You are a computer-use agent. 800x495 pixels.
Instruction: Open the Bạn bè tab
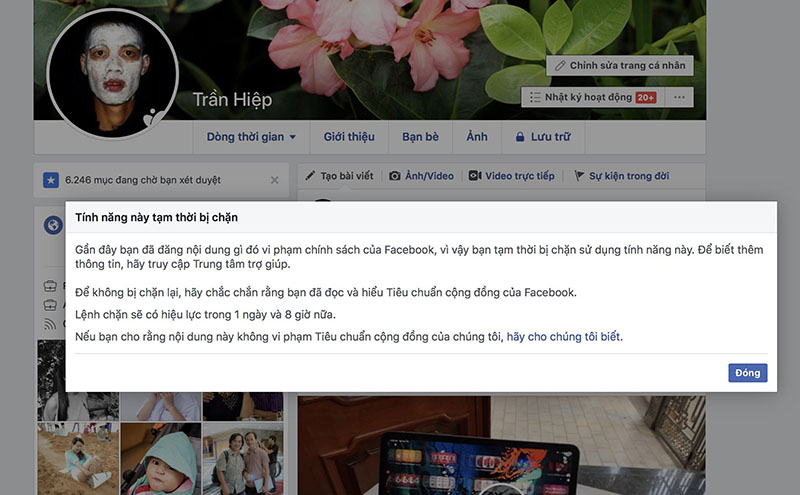420,137
